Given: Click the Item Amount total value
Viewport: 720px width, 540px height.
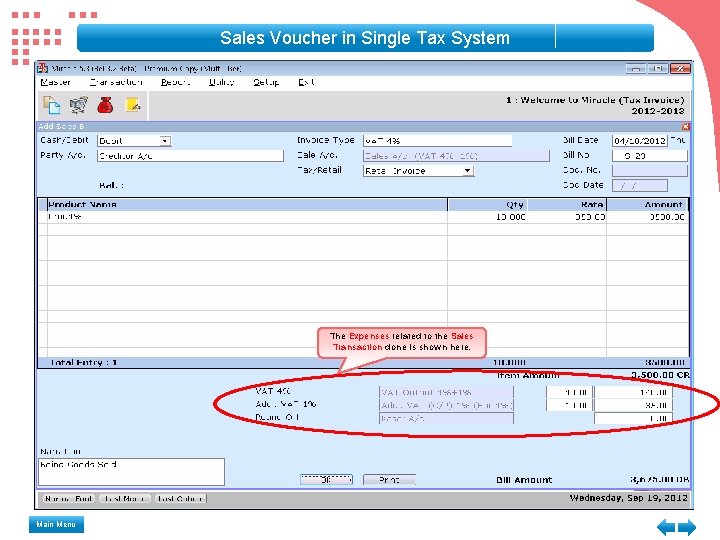Looking at the screenshot, I should coord(660,375).
